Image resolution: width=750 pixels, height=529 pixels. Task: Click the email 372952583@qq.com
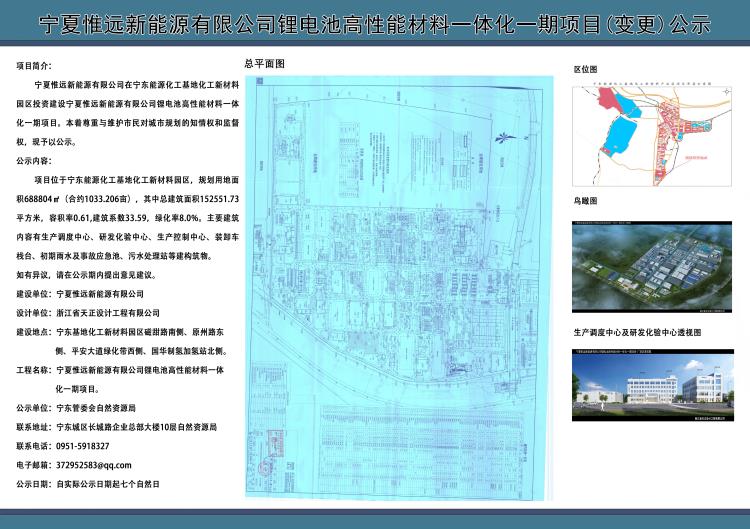point(94,465)
